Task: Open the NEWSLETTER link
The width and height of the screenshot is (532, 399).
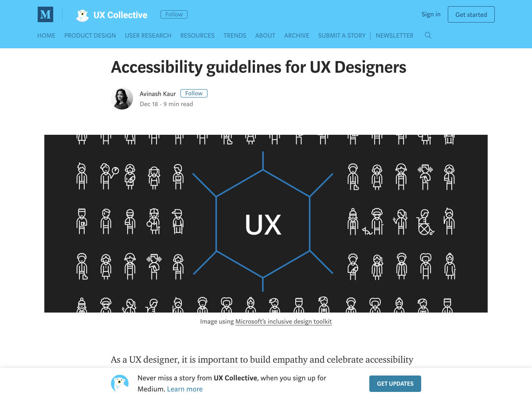Action: pyautogui.click(x=395, y=35)
